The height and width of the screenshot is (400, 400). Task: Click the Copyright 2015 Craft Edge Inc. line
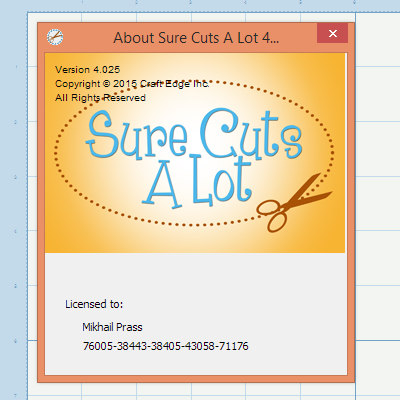tap(132, 84)
